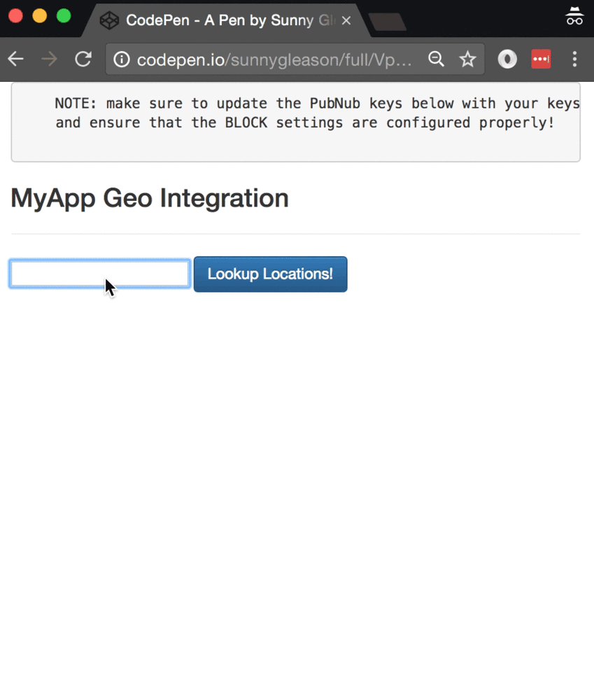Focus the codepen.io address bar URL
Screen dimensions: 594x700
pos(274,59)
